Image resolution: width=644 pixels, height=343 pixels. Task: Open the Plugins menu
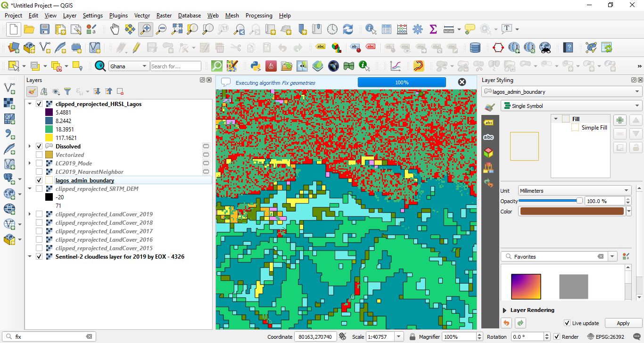[118, 16]
